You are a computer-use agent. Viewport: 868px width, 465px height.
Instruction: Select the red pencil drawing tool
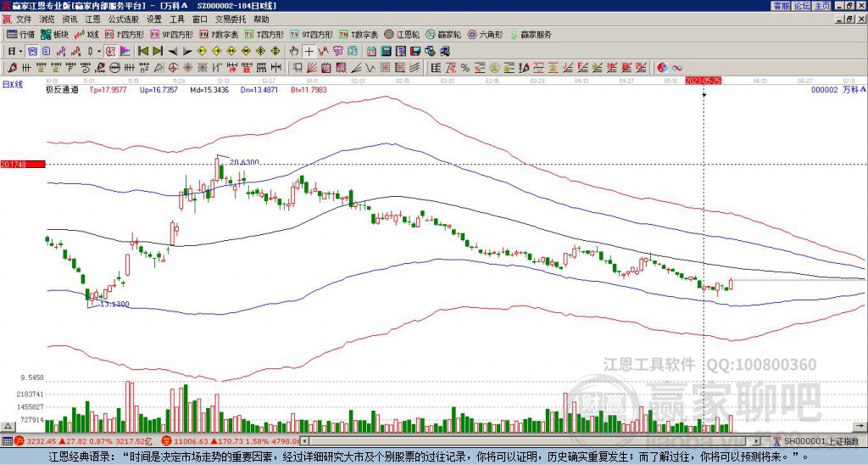[12, 68]
